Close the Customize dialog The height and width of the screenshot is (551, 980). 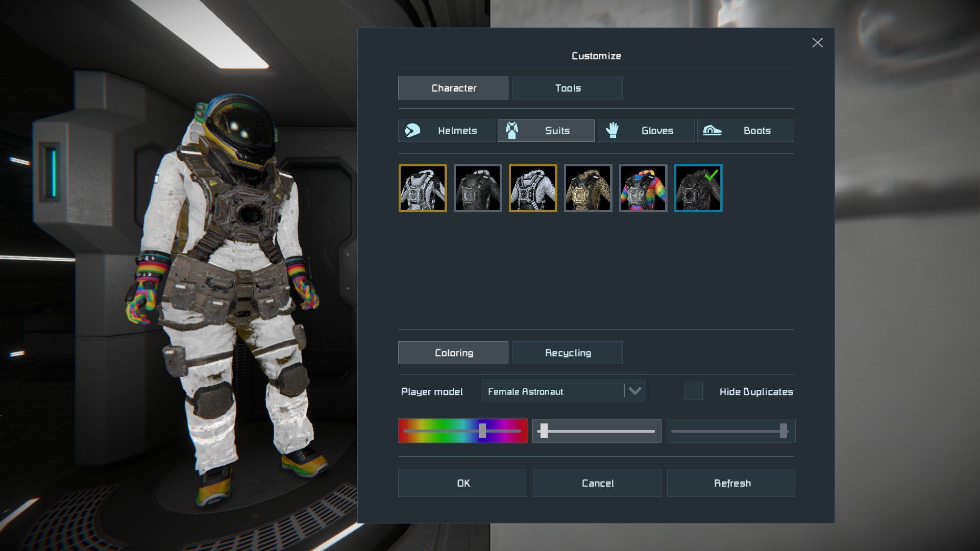[x=817, y=43]
